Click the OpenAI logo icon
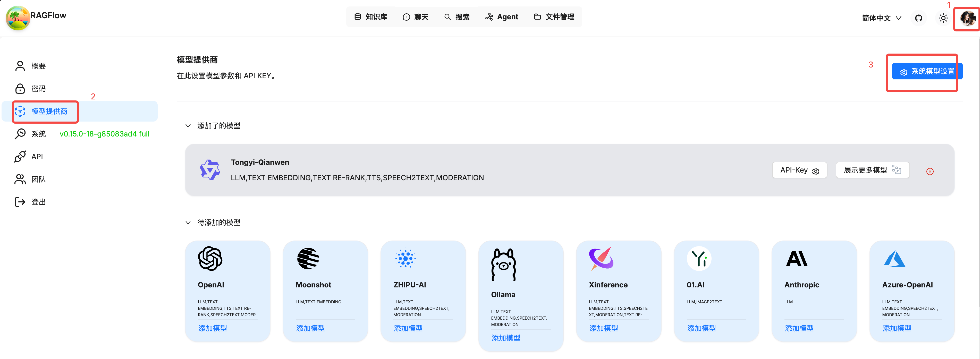This screenshot has height=359, width=980. pyautogui.click(x=210, y=259)
